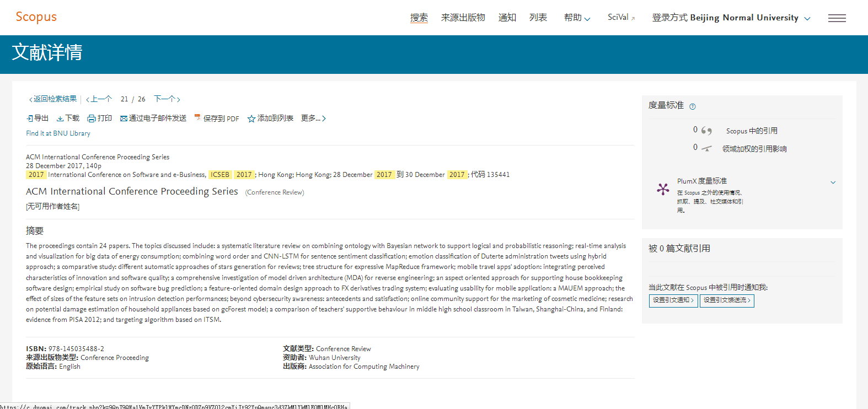
Task: Click the star icon 添加到列表
Action: coord(251,119)
